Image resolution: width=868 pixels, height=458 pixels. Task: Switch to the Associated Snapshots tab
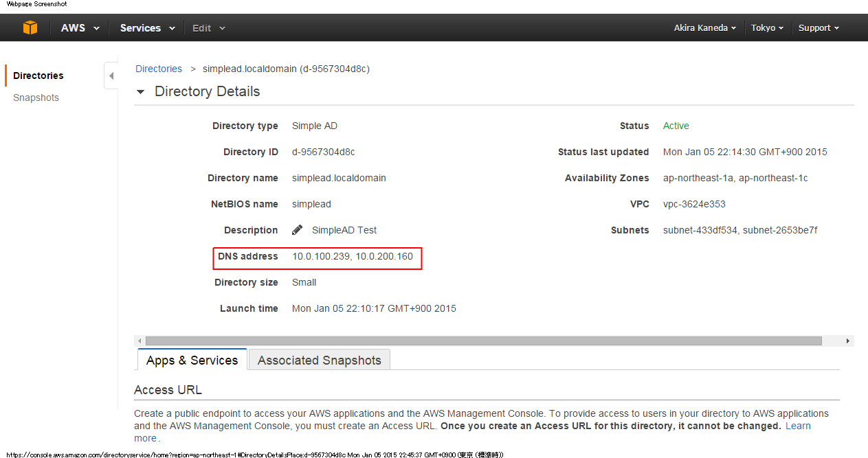coord(319,360)
